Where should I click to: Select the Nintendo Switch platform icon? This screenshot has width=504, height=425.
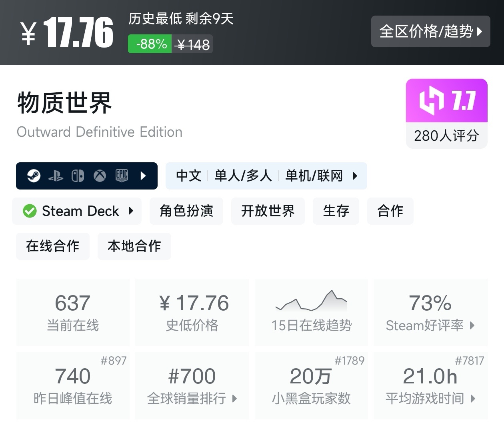[x=78, y=176]
